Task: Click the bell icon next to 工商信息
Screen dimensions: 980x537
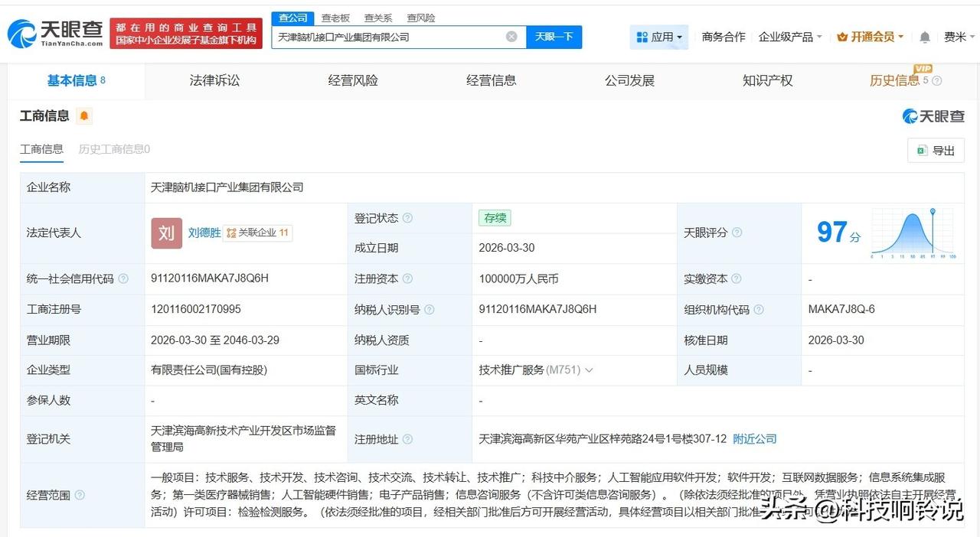Action: [x=84, y=116]
